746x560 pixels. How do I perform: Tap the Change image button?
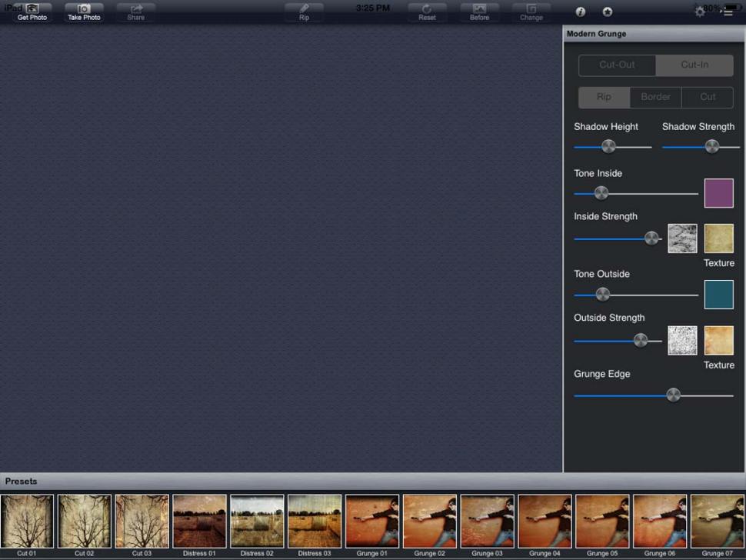pos(531,12)
